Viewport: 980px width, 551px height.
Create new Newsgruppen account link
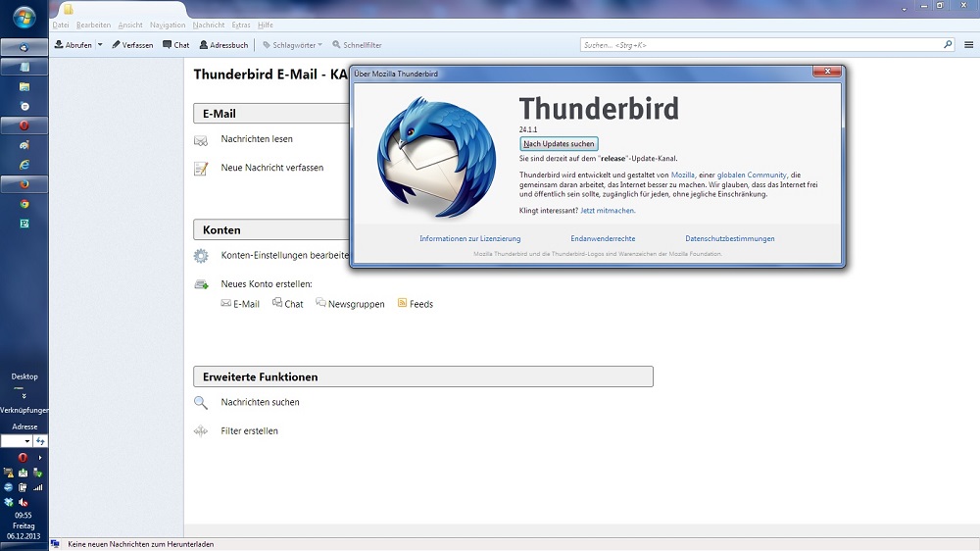point(350,303)
